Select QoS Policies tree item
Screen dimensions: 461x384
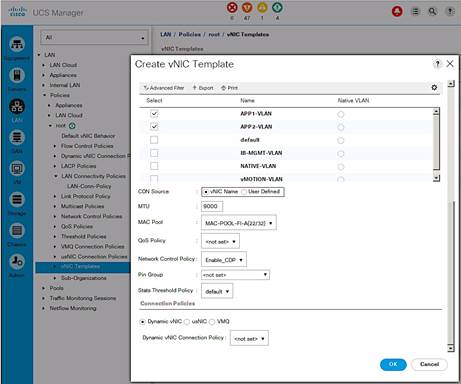coord(77,226)
